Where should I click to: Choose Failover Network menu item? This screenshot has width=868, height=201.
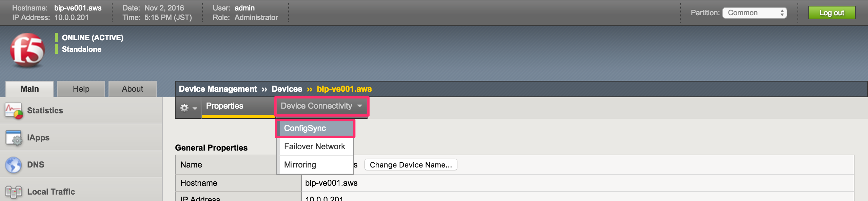(x=315, y=147)
